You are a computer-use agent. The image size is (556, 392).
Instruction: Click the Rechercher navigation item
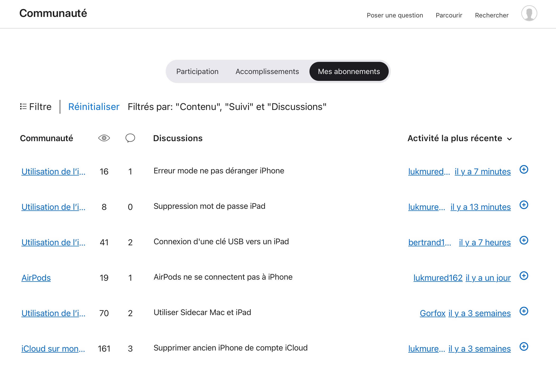point(492,15)
